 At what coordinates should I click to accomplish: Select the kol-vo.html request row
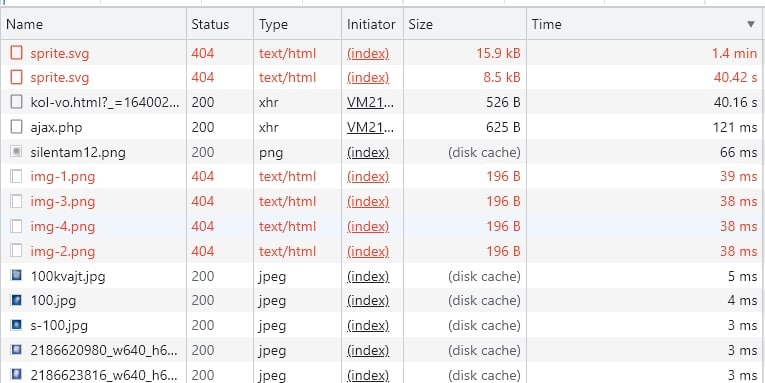(x=382, y=102)
